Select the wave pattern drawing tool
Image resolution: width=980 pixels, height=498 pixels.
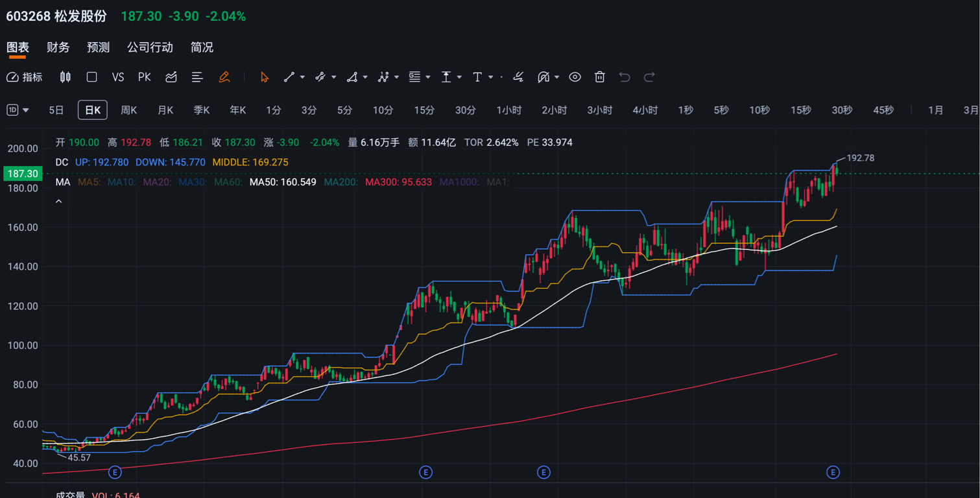click(x=383, y=77)
